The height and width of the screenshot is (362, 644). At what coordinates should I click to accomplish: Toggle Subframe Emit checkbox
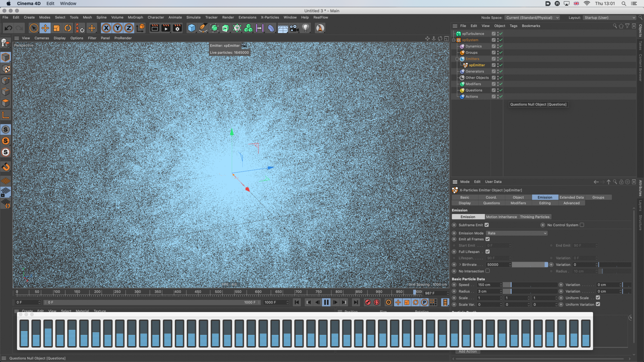[x=487, y=225]
